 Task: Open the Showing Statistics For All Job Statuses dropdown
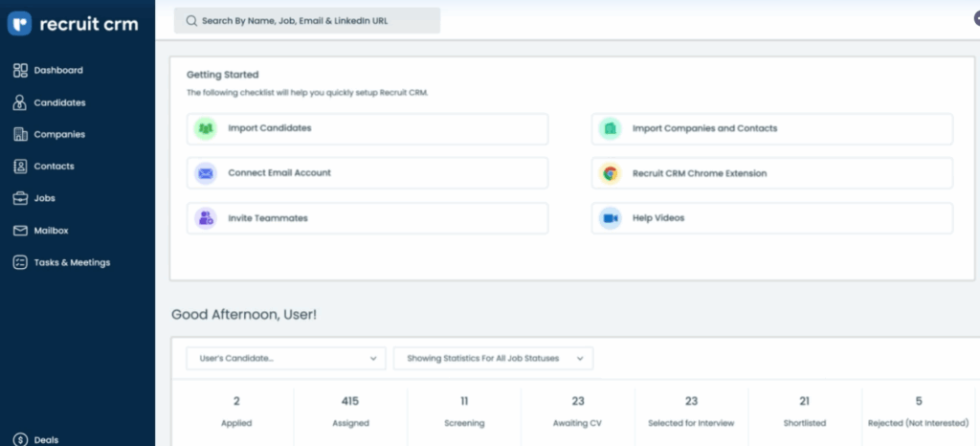(x=493, y=359)
